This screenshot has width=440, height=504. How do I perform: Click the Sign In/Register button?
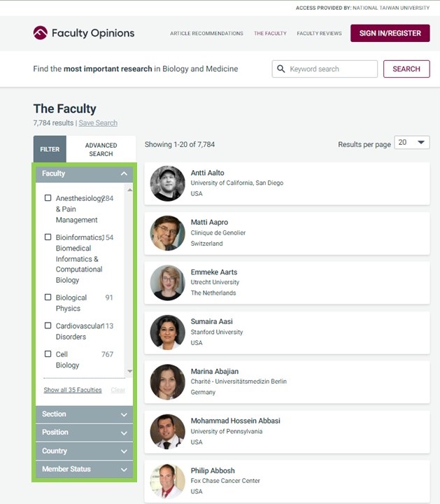pos(390,33)
